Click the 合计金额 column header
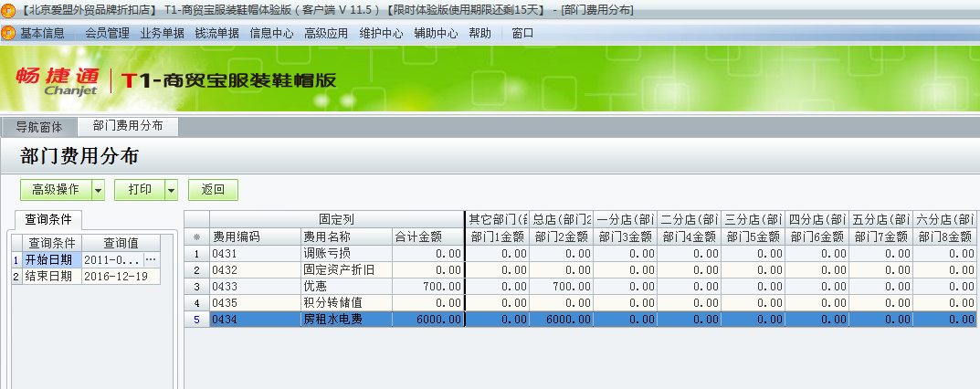The width and height of the screenshot is (980, 389). point(428,237)
